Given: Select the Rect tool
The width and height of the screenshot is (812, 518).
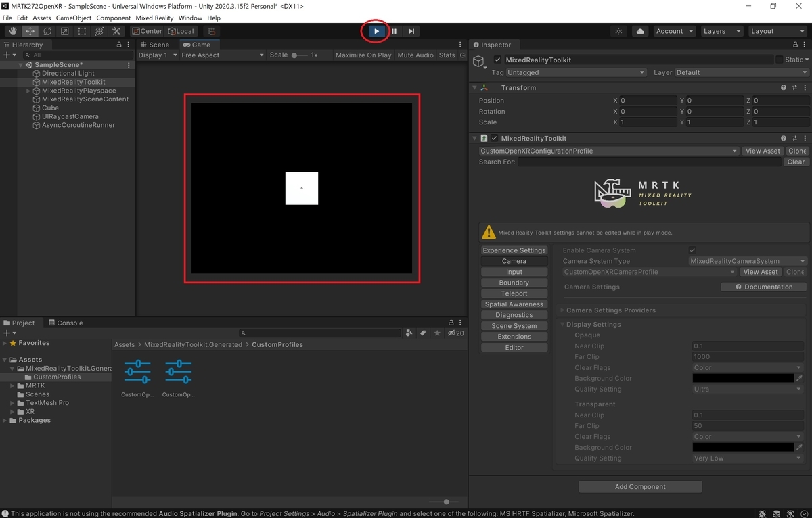Looking at the screenshot, I should (x=82, y=31).
